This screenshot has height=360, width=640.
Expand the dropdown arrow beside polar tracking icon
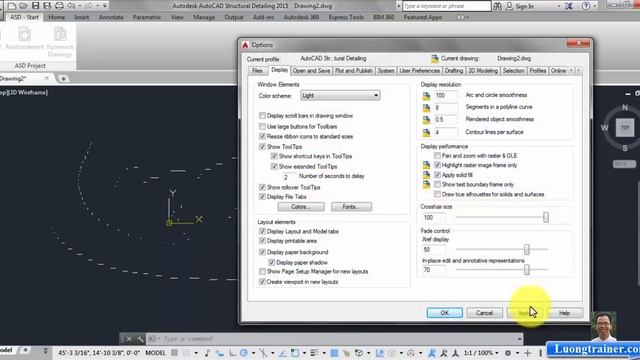(x=253, y=353)
